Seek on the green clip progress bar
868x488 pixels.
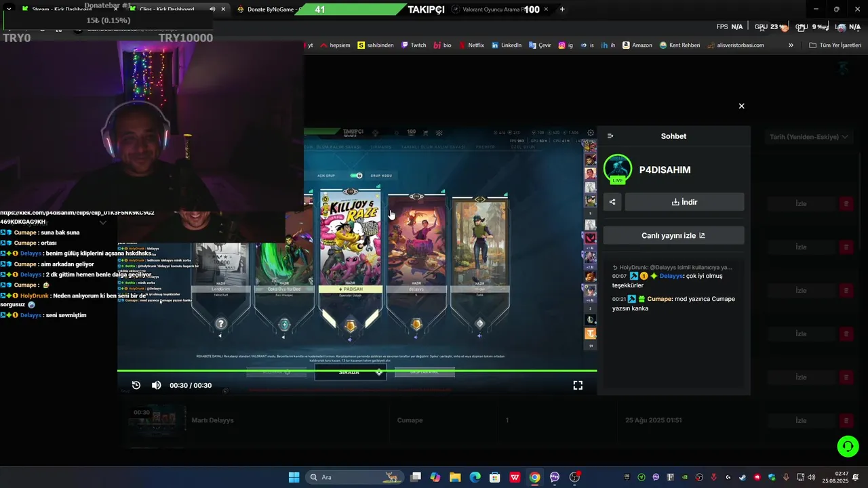(x=357, y=371)
